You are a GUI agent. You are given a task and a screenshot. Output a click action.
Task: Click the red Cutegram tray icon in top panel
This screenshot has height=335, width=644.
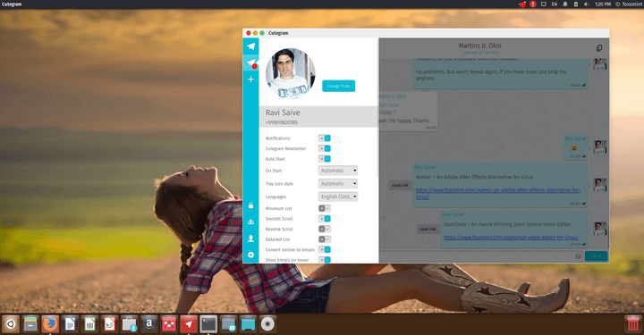click(x=522, y=4)
